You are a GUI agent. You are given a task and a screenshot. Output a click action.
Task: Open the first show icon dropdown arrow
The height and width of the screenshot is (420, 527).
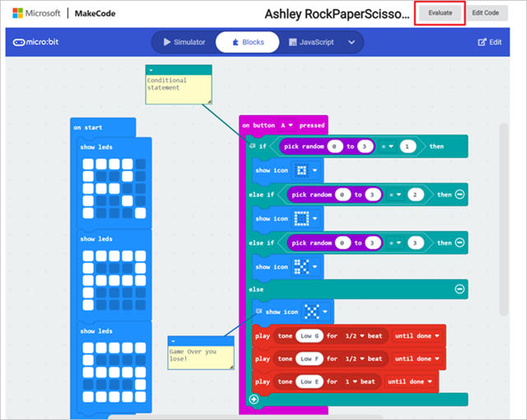pyautogui.click(x=315, y=170)
